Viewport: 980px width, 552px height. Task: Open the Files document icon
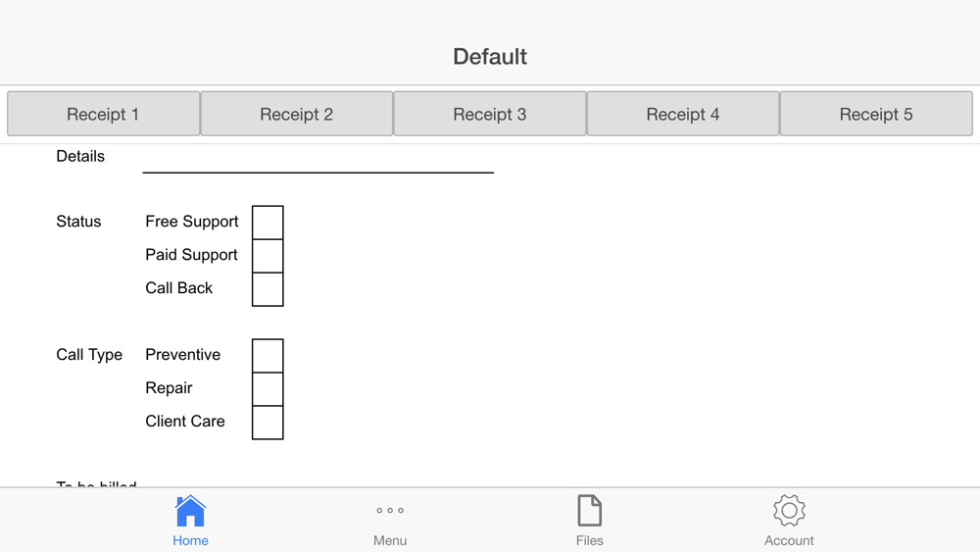[x=589, y=511]
